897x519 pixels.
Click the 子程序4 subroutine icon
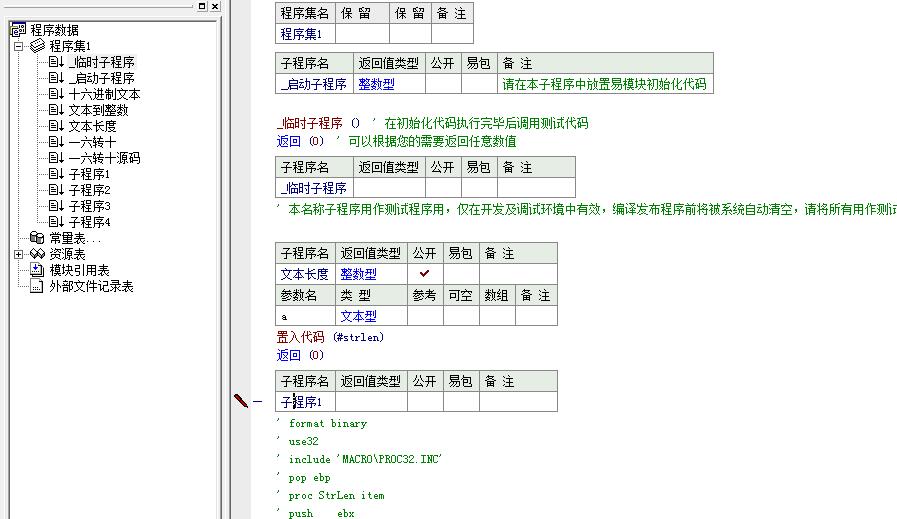(56, 222)
